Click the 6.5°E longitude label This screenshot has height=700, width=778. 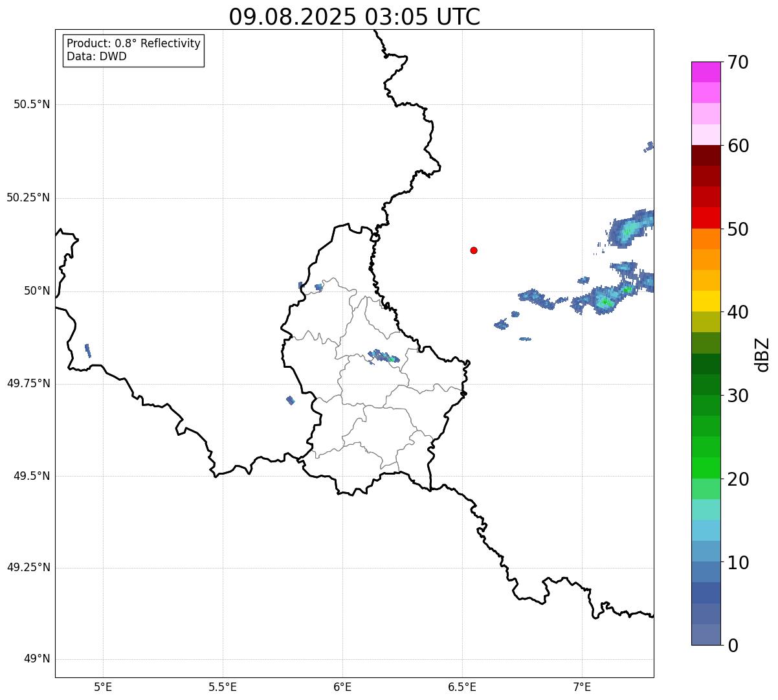click(x=462, y=686)
